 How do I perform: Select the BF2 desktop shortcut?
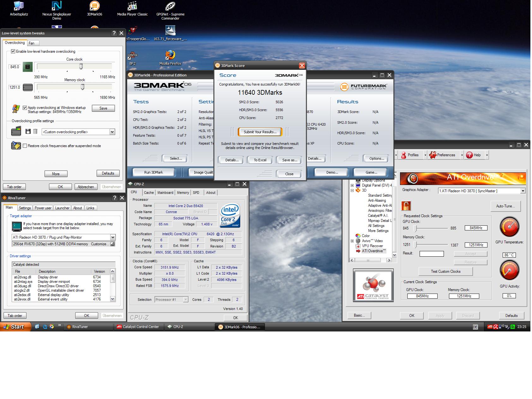132,58
